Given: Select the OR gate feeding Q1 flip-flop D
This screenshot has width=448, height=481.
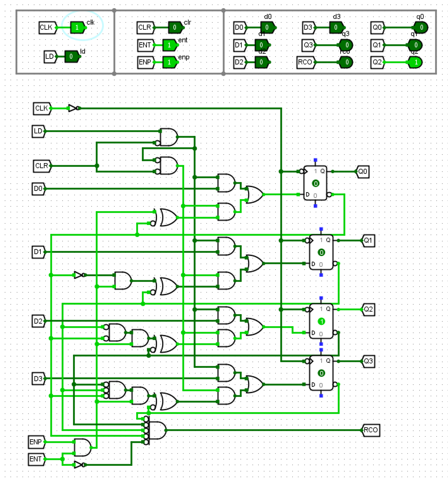Looking at the screenshot, I should (x=255, y=263).
